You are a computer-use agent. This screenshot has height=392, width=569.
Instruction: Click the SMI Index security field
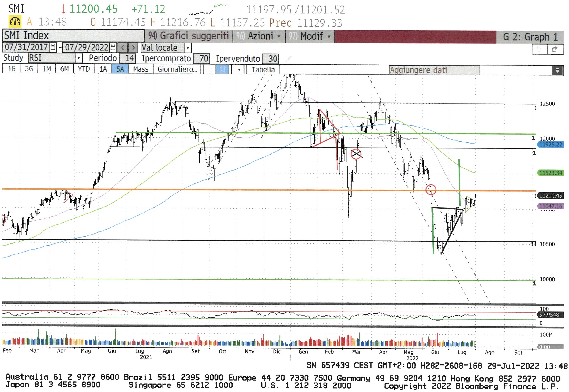[73, 35]
